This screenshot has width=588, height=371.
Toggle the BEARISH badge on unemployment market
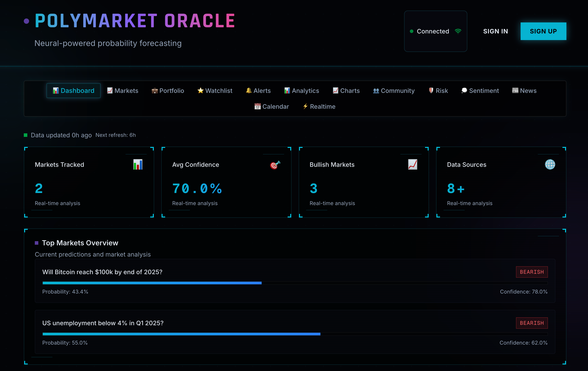point(532,323)
